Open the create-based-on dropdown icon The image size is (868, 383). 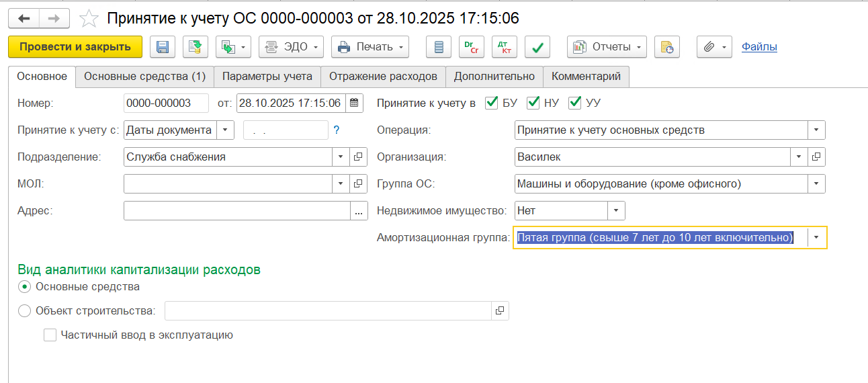[x=234, y=47]
